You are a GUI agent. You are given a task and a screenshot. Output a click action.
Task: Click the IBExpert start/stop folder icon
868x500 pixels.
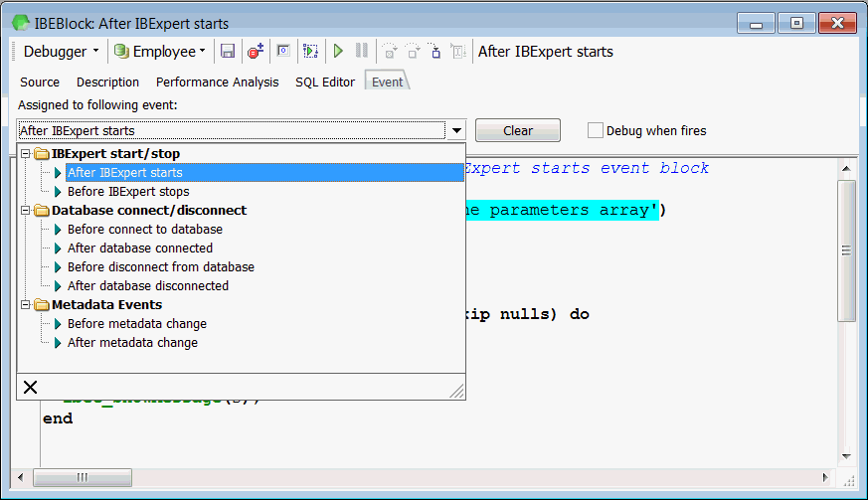[x=42, y=154]
